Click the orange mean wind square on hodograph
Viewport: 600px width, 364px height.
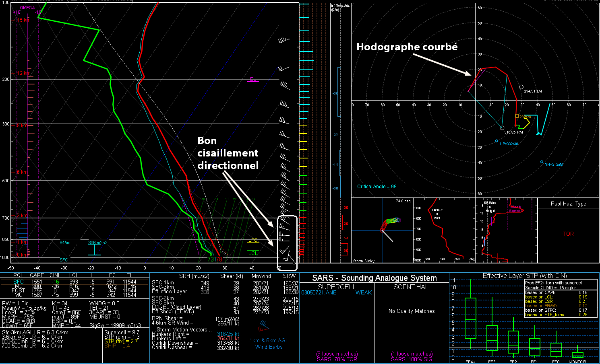click(x=517, y=116)
